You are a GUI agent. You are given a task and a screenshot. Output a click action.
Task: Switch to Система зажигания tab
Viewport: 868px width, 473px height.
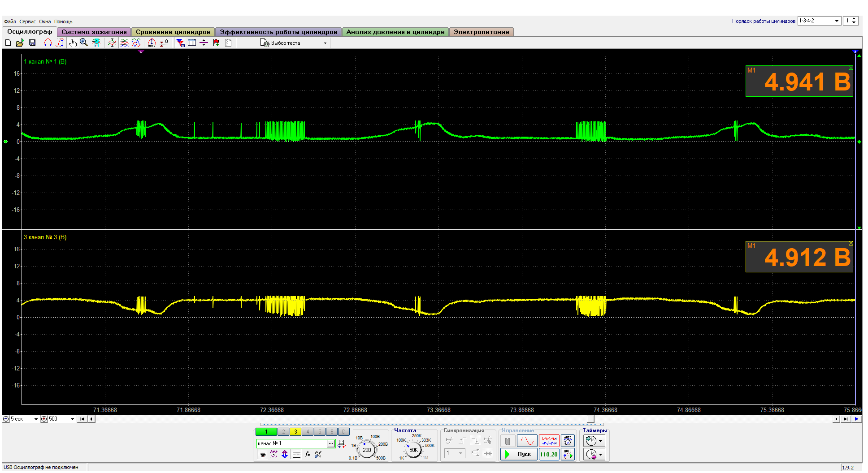(94, 32)
